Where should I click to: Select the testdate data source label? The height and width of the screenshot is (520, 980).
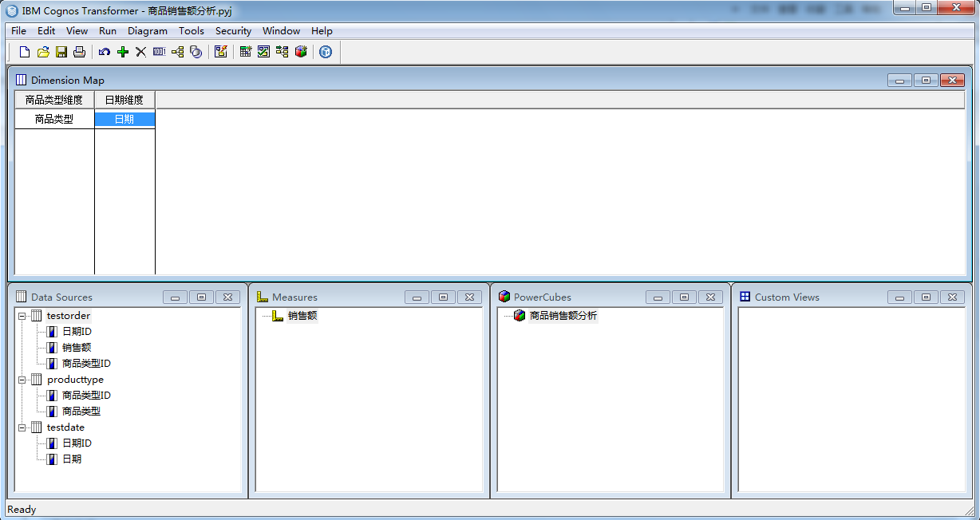click(x=65, y=427)
